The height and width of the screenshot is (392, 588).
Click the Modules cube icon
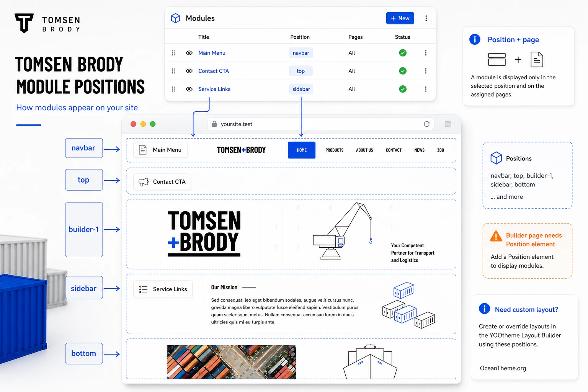(x=175, y=18)
